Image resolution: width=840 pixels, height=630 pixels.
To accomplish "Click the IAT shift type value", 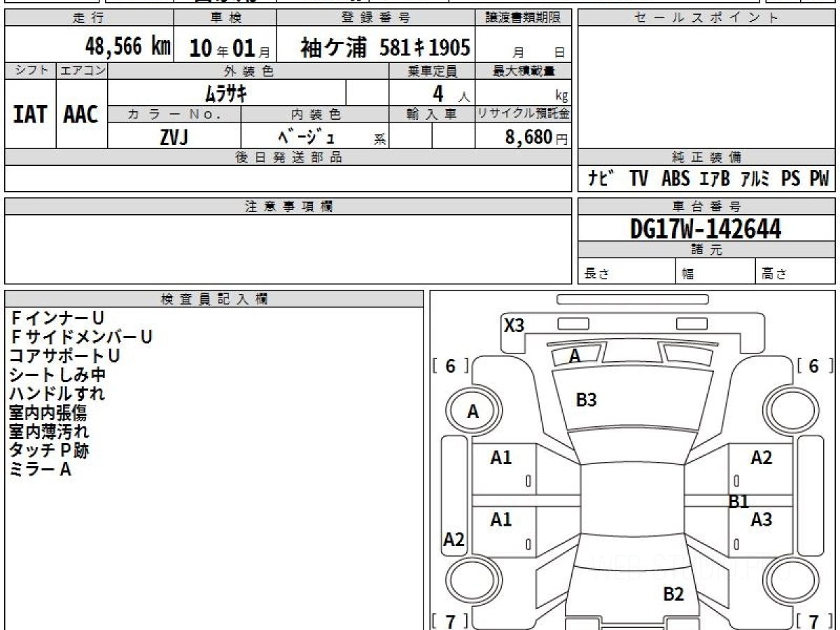I will (30, 115).
